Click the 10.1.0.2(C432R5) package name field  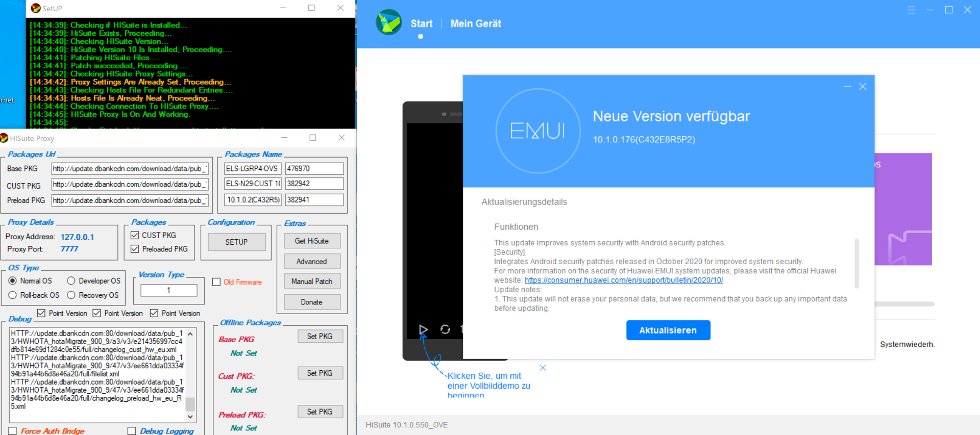pos(253,200)
